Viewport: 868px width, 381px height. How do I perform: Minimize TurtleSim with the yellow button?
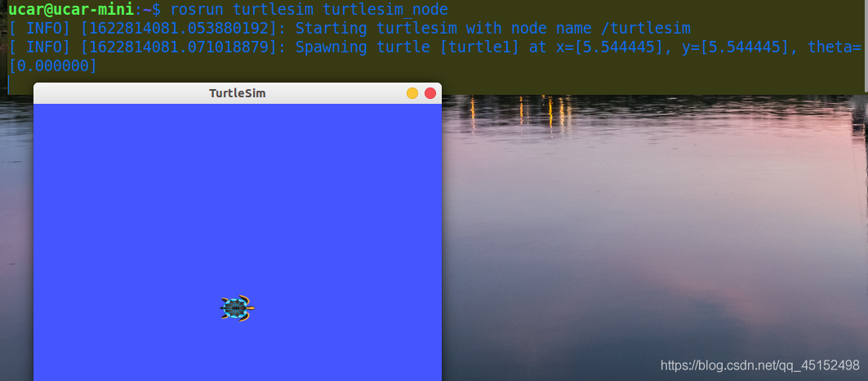click(x=412, y=93)
